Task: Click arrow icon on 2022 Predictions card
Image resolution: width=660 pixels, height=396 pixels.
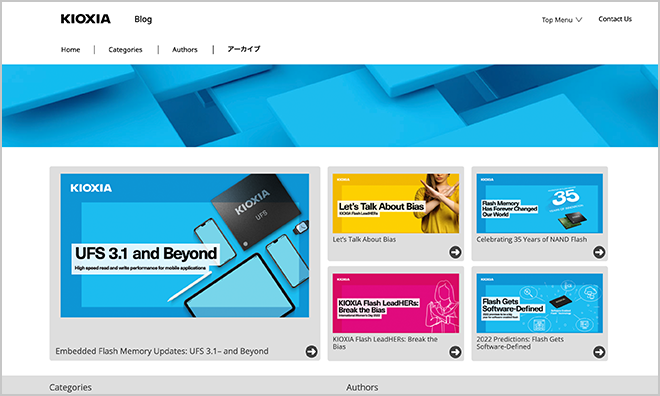Action: pos(599,352)
